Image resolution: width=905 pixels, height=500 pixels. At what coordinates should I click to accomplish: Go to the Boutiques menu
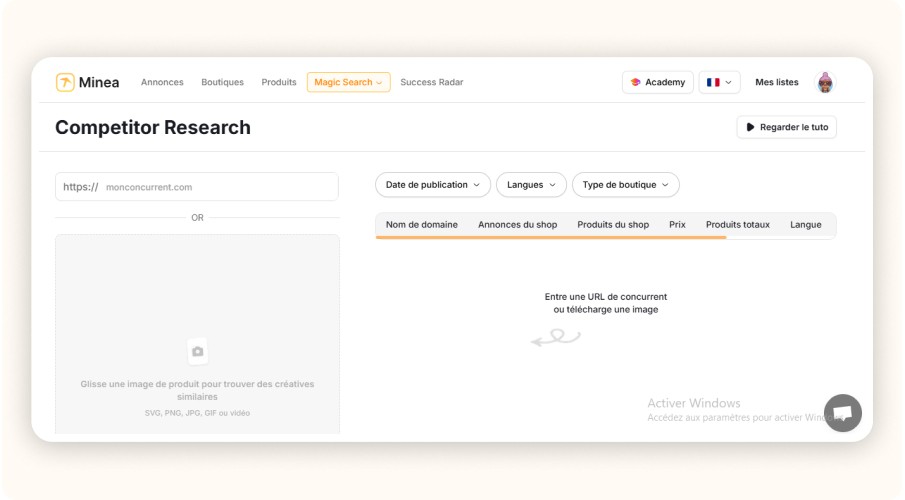(222, 82)
